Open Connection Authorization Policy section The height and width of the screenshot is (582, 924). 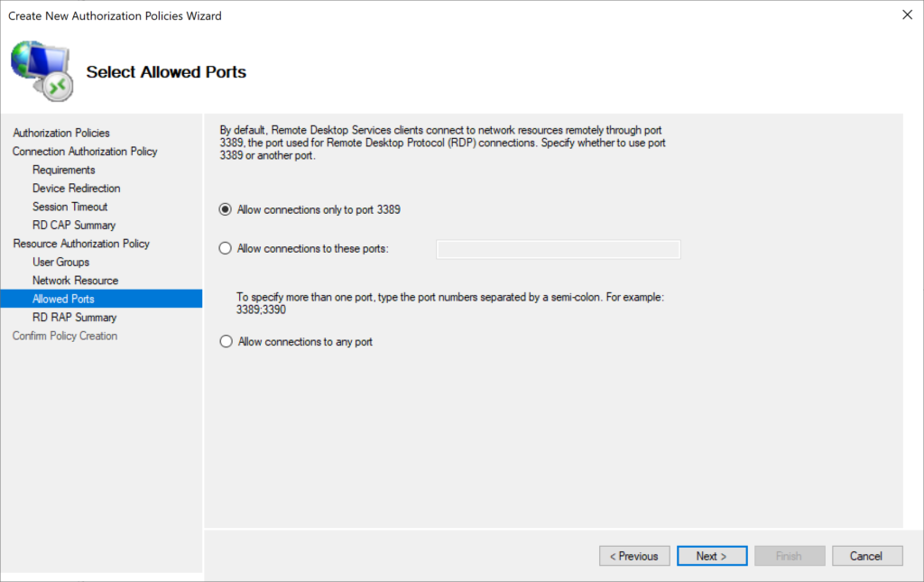coord(84,151)
